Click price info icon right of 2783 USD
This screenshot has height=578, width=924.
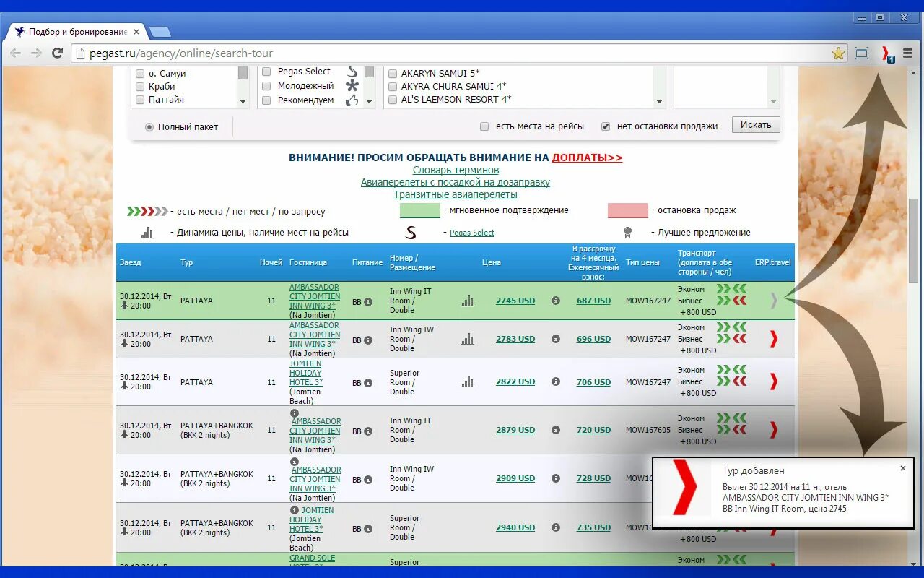(x=556, y=339)
